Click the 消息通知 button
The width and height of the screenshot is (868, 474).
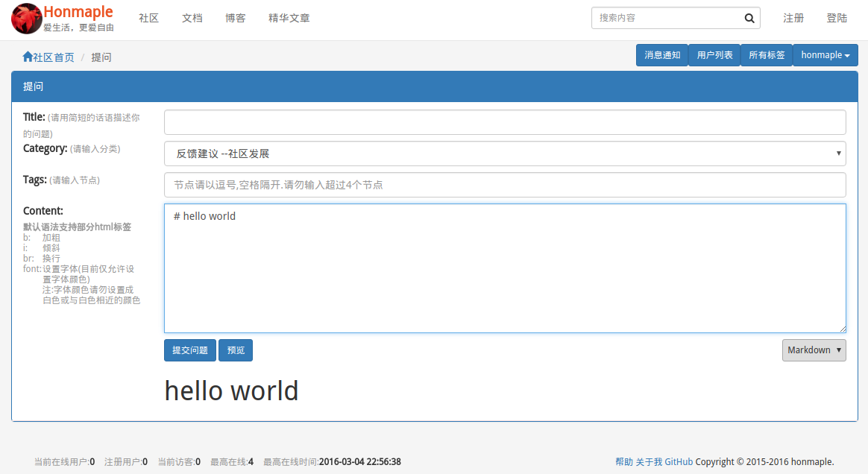pos(662,55)
